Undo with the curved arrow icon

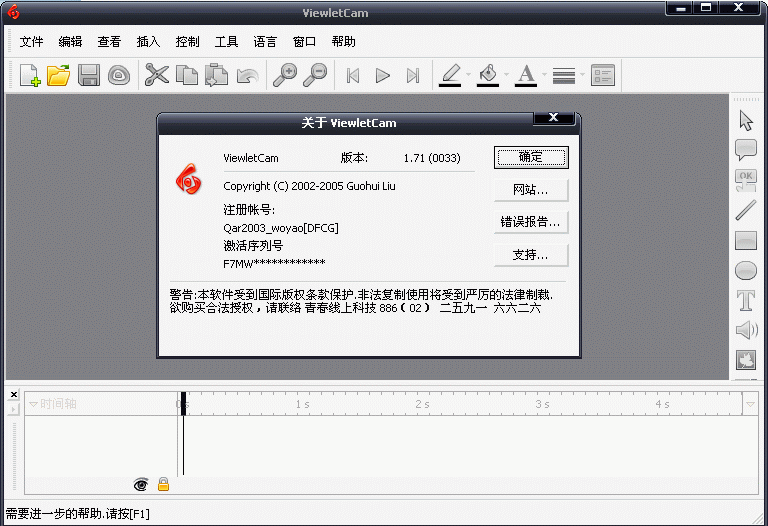[247, 76]
